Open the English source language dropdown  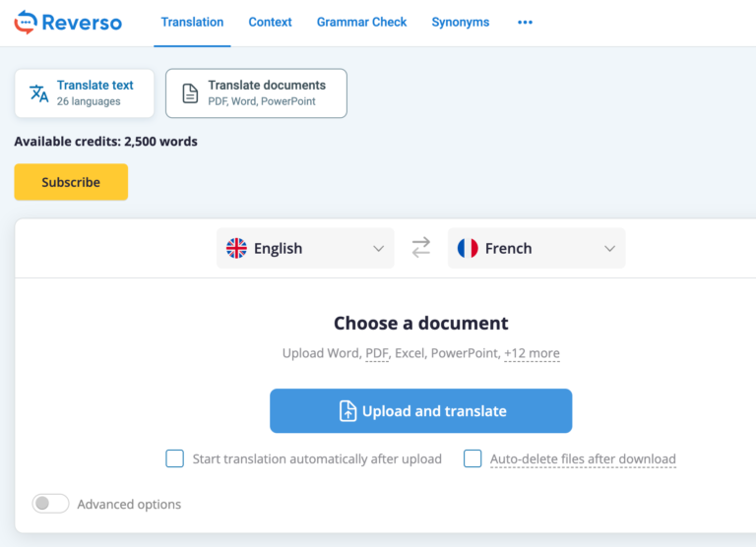[305, 248]
